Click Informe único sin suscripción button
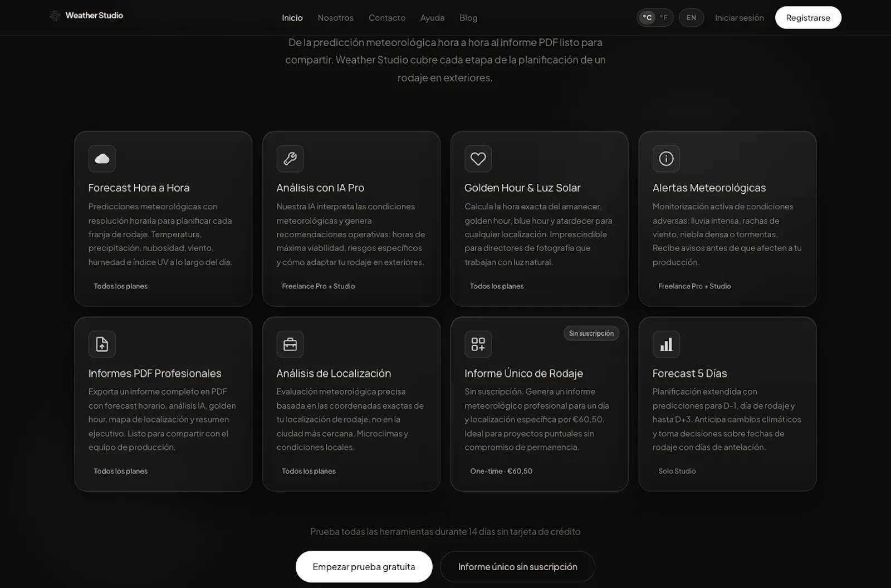The width and height of the screenshot is (891, 588). coord(517,566)
